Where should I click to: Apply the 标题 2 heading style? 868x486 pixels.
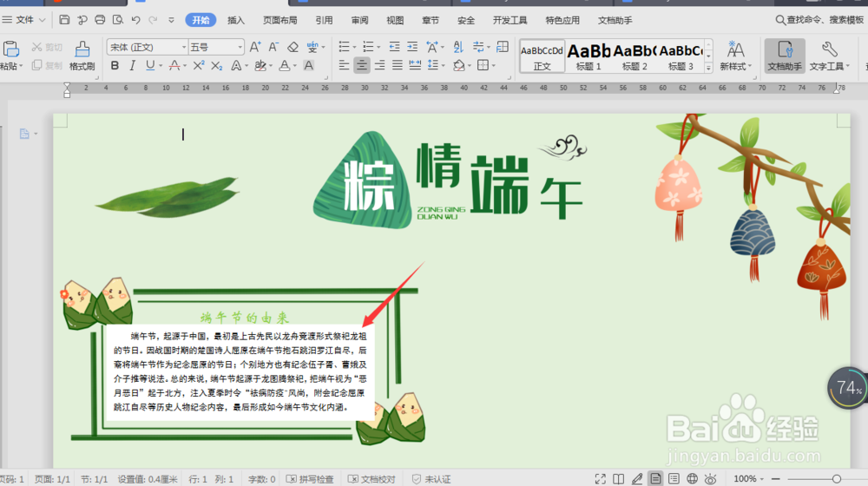pyautogui.click(x=635, y=56)
